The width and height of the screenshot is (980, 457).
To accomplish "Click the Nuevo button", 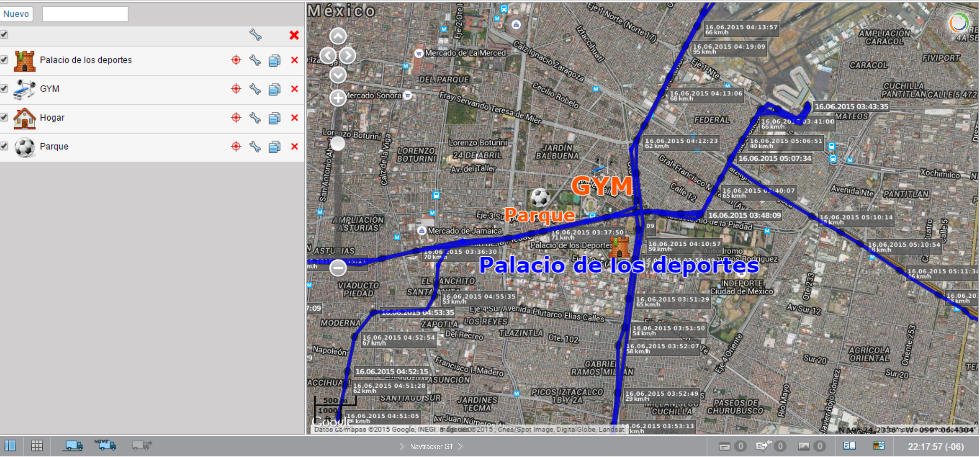I will coord(16,14).
